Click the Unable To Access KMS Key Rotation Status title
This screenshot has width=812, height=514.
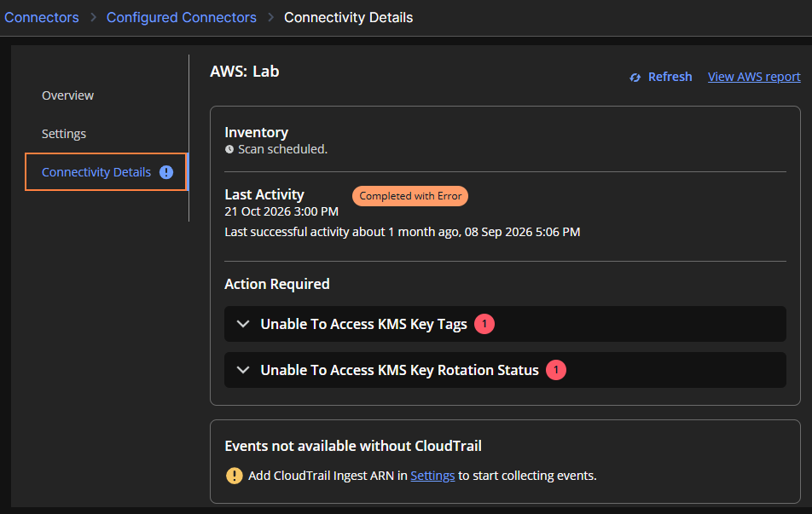point(399,370)
